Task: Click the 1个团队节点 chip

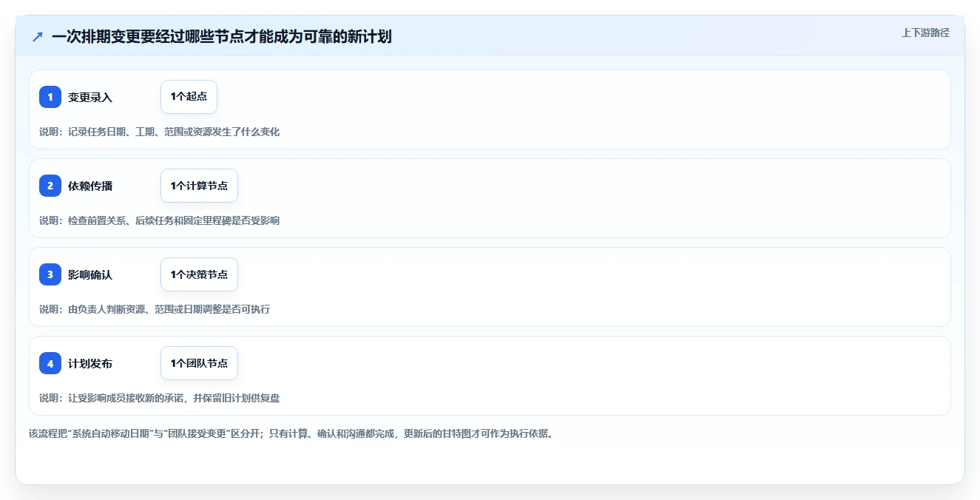Action: (199, 363)
